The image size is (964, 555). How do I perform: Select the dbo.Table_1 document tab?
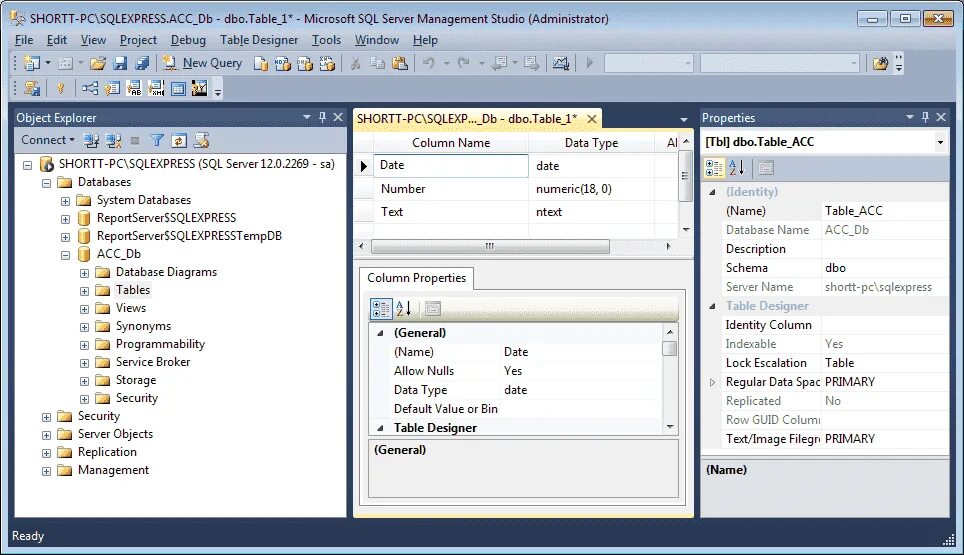click(x=467, y=119)
